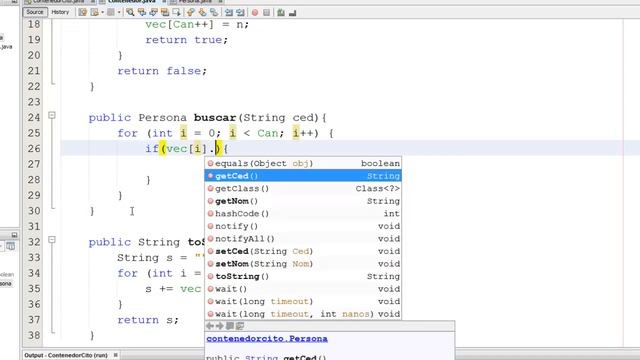Open contenedorcito.Persona documentation link

pos(267,339)
